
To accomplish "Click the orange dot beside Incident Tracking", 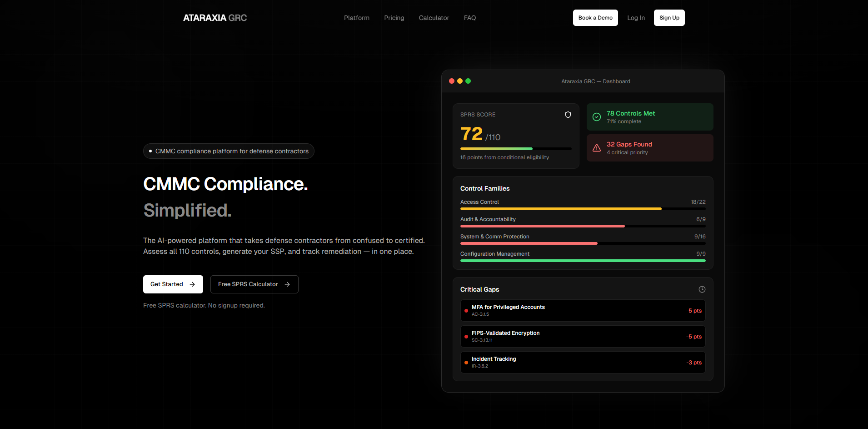I will [x=466, y=363].
